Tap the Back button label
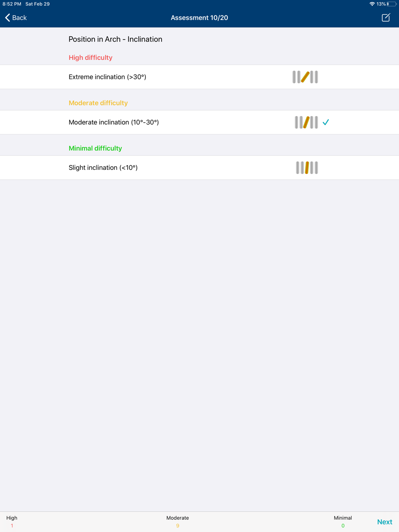This screenshot has width=399, height=532. pyautogui.click(x=19, y=18)
